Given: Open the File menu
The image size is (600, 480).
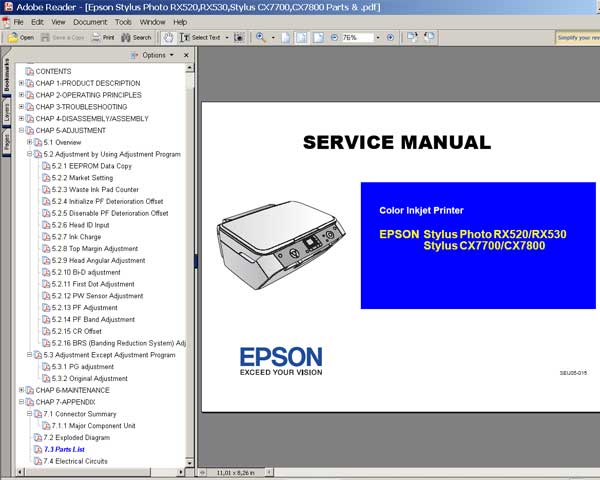Looking at the screenshot, I should coord(18,22).
